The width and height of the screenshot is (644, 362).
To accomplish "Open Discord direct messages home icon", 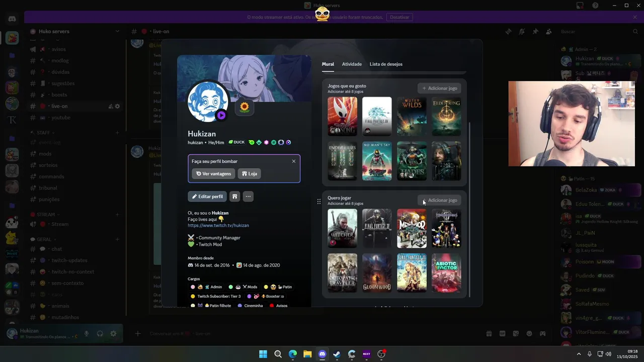I will (12, 19).
